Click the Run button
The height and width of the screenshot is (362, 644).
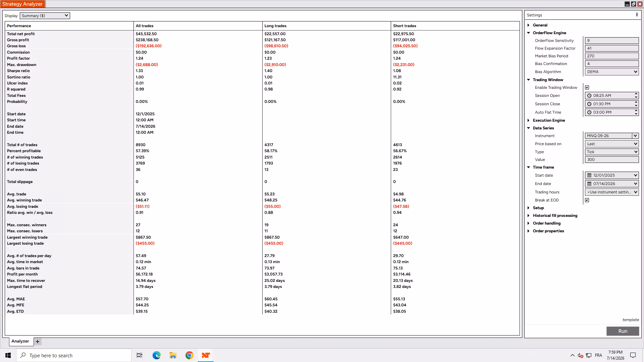click(623, 331)
